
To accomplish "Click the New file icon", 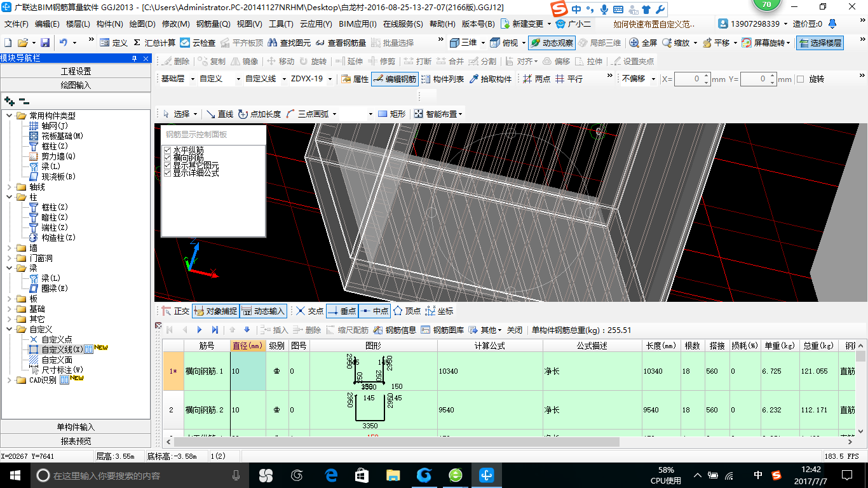I will (8, 43).
